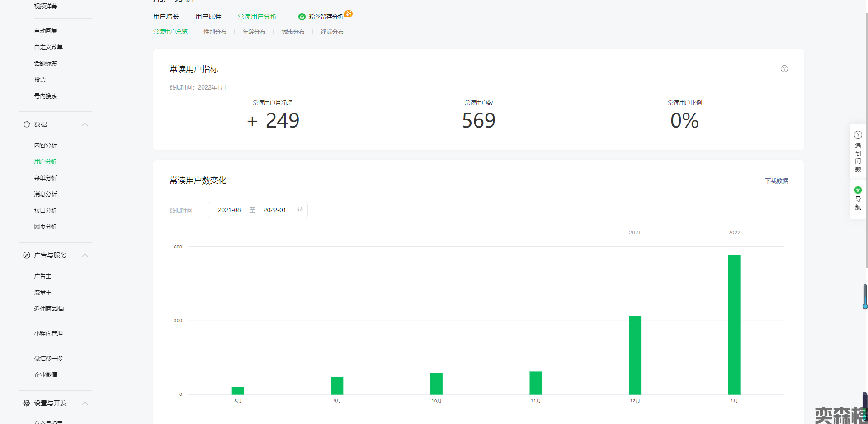Click the page vertical scrollbar
Screen dimensions: 868x424
click(866, 136)
